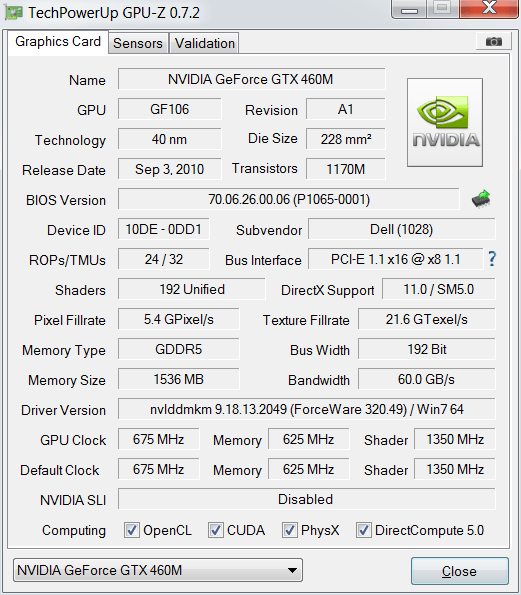The image size is (521, 595).
Task: Click the Bus Interface question mark
Action: [x=492, y=259]
